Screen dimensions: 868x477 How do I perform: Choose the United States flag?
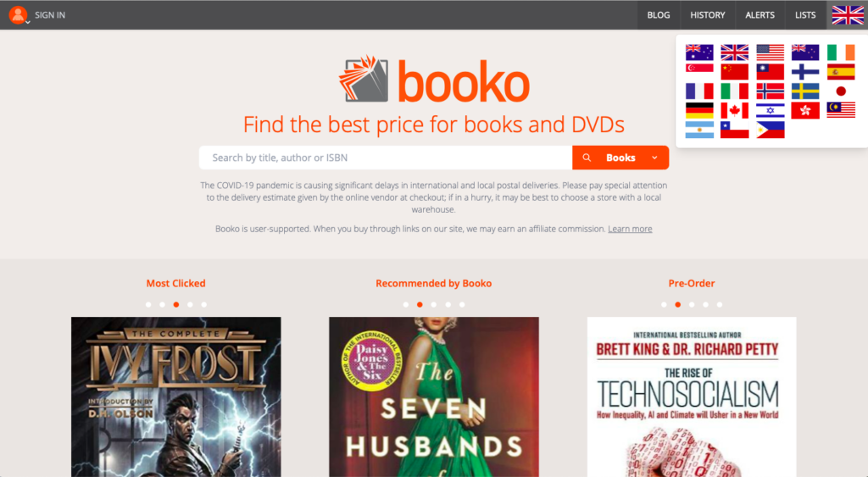(x=770, y=52)
